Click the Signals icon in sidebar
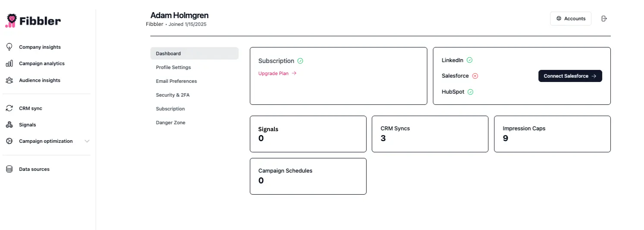644x230 pixels. click(x=9, y=125)
